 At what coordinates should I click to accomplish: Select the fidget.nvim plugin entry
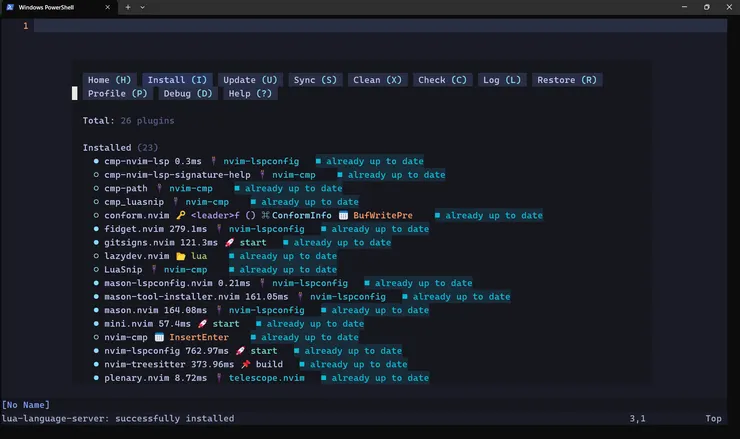coord(134,229)
